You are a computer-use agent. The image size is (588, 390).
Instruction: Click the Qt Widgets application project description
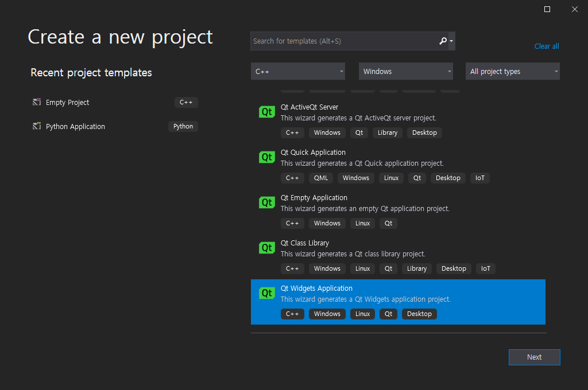pos(366,299)
